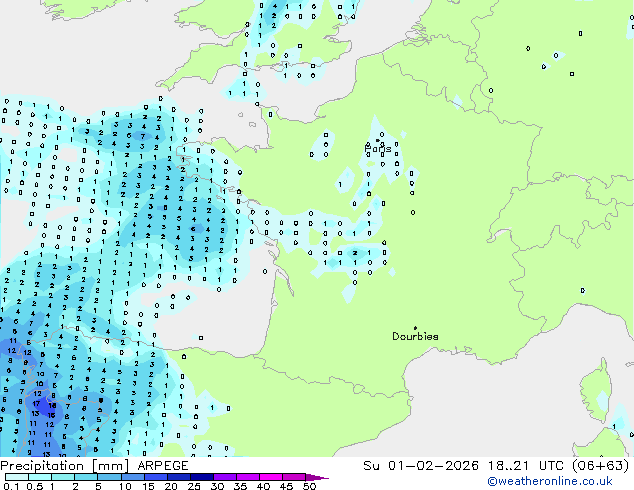Select the 5–10 mm legend color swatch
Screen dimensions: 634x490
(110, 477)
